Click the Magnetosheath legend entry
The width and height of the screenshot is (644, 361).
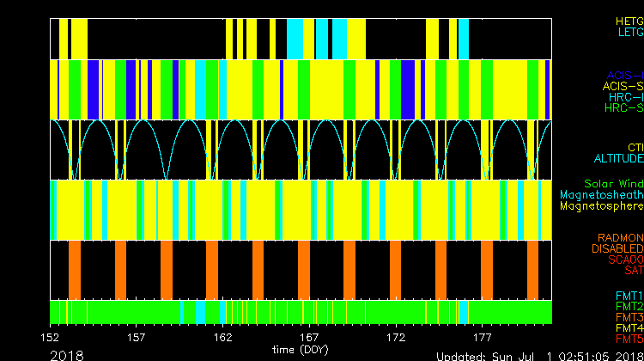600,195
